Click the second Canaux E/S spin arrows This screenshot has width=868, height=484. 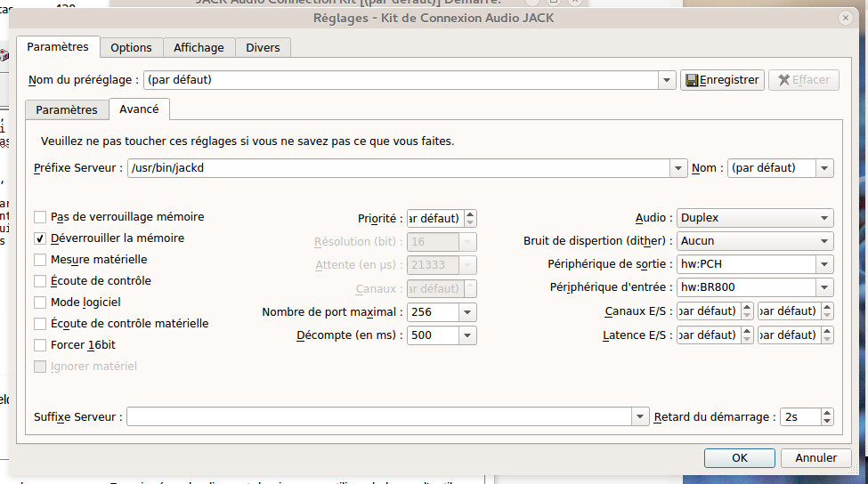827,311
